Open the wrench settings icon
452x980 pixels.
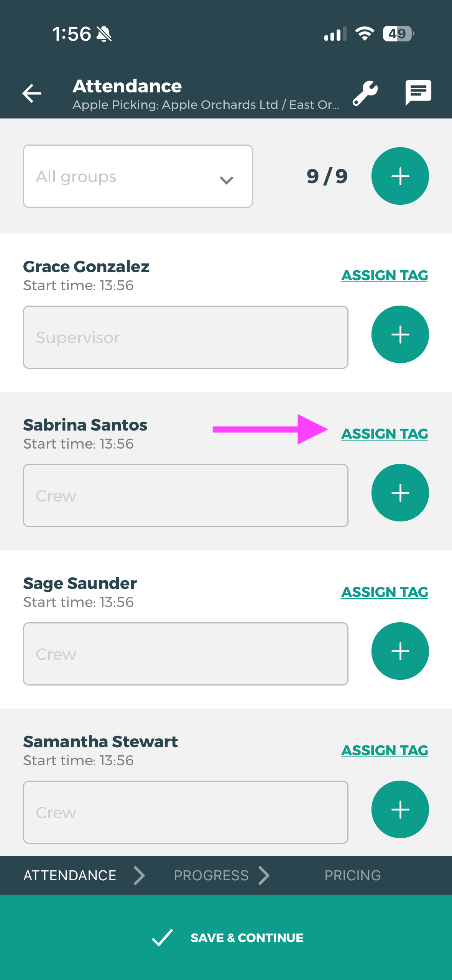pos(365,93)
